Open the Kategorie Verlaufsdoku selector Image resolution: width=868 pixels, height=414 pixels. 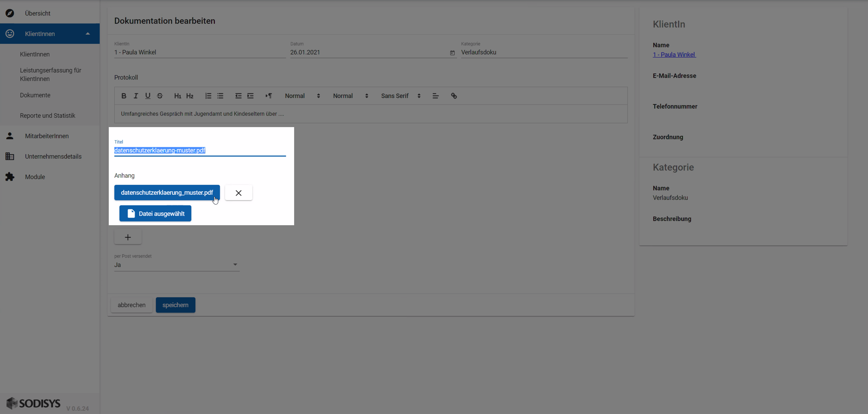click(x=544, y=52)
